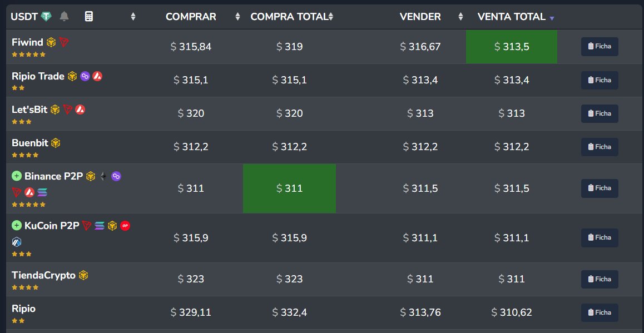Click the BNB chain icon next to Fiwind
The image size is (644, 333).
(51, 42)
